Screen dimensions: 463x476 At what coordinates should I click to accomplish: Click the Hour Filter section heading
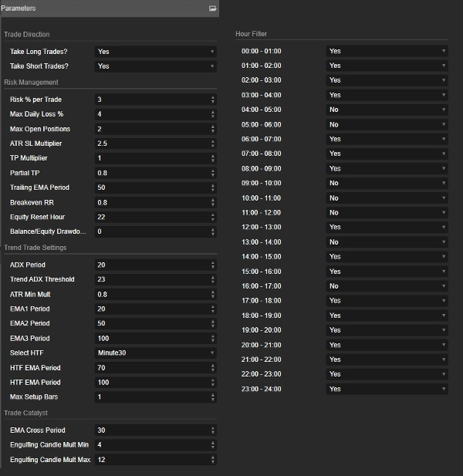click(x=251, y=34)
